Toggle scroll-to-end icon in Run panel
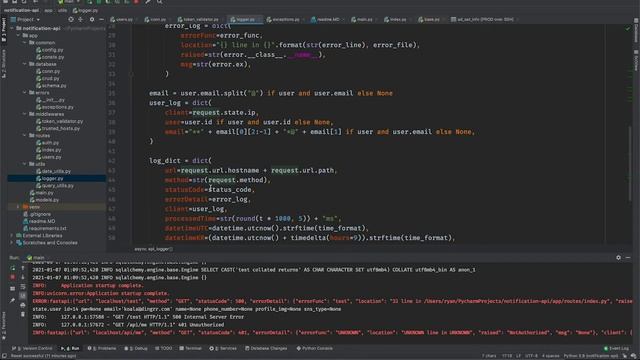640x360 pixels. pos(23,296)
